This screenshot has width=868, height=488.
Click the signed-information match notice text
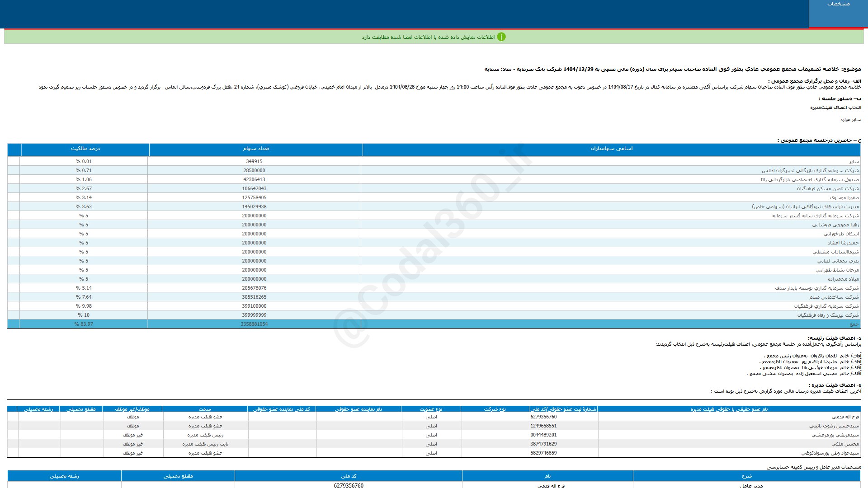coord(428,37)
